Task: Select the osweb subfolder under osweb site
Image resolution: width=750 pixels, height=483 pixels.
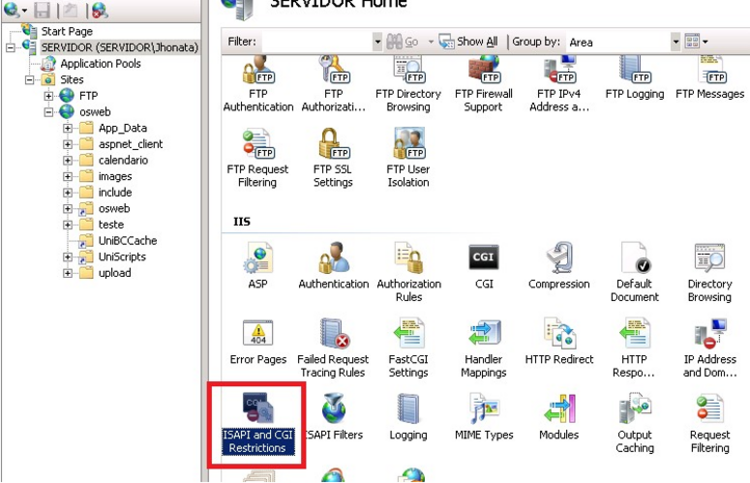Action: (x=114, y=209)
